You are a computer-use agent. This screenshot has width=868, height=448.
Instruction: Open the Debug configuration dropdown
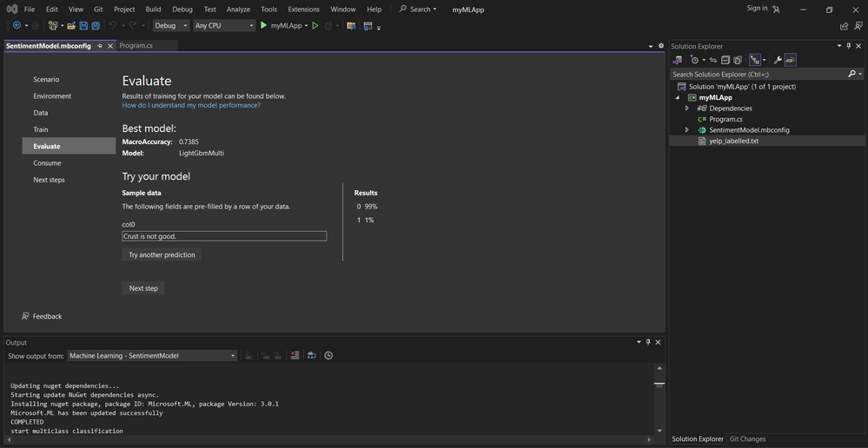click(171, 25)
